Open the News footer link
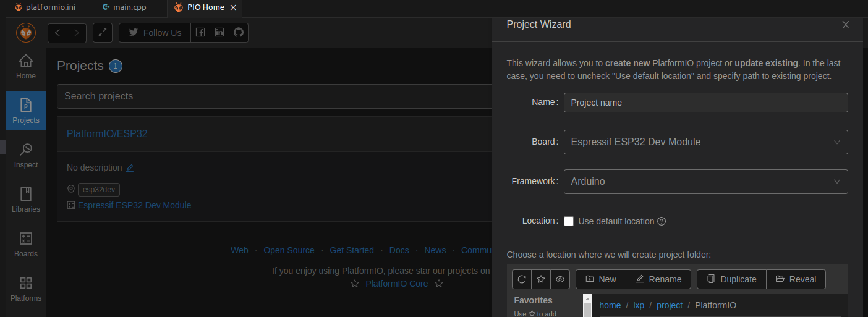Image resolution: width=868 pixels, height=317 pixels. (435, 250)
